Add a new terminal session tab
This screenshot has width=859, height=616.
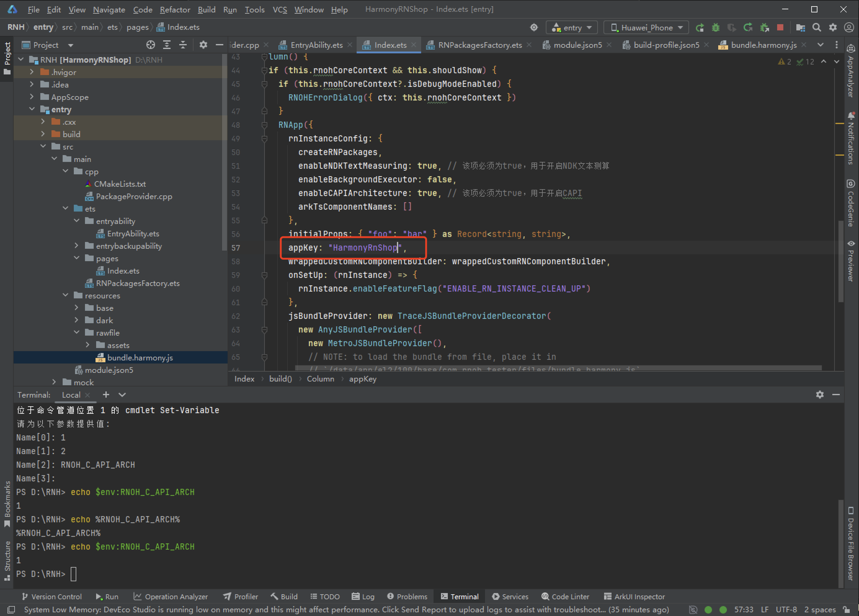[106, 395]
